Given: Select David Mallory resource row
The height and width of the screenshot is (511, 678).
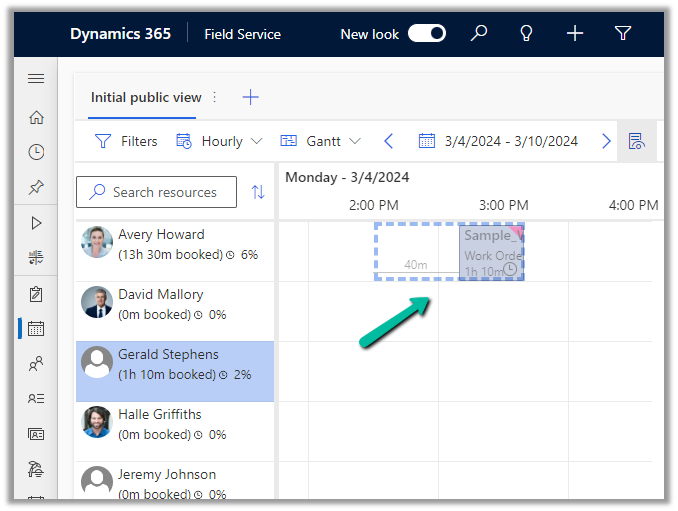Looking at the screenshot, I should 175,304.
